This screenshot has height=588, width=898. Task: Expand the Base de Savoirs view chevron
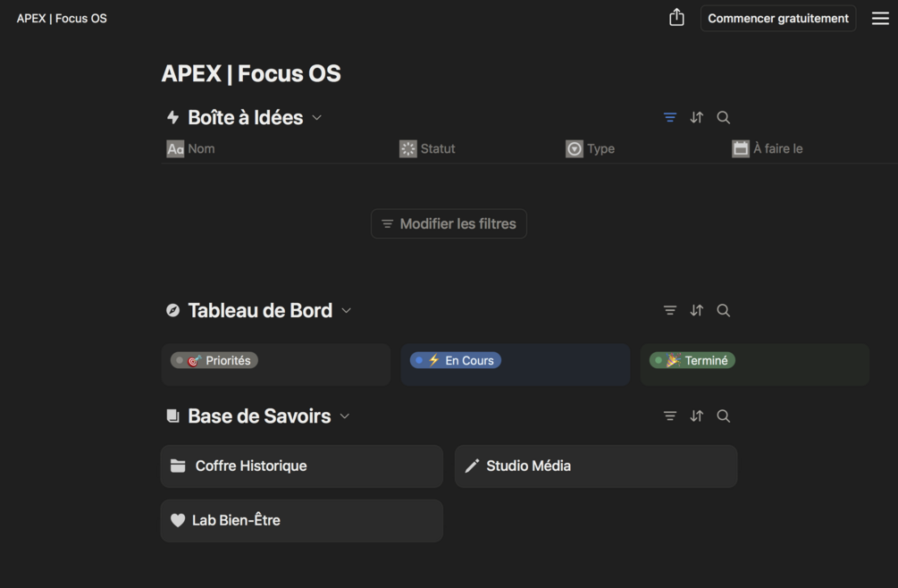pos(345,416)
